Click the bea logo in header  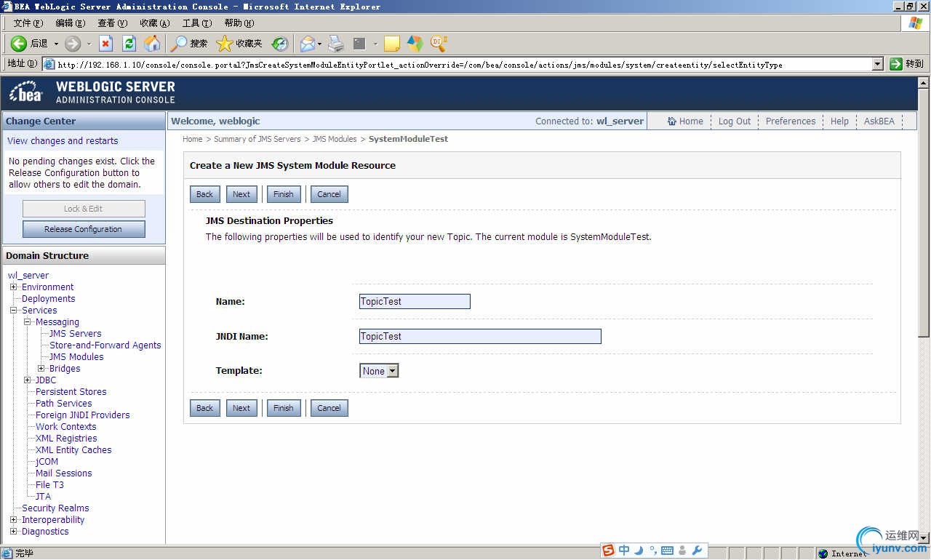pyautogui.click(x=26, y=92)
